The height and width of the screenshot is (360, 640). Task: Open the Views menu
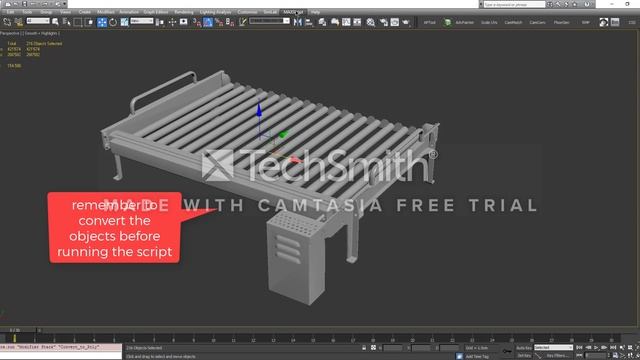click(x=65, y=12)
